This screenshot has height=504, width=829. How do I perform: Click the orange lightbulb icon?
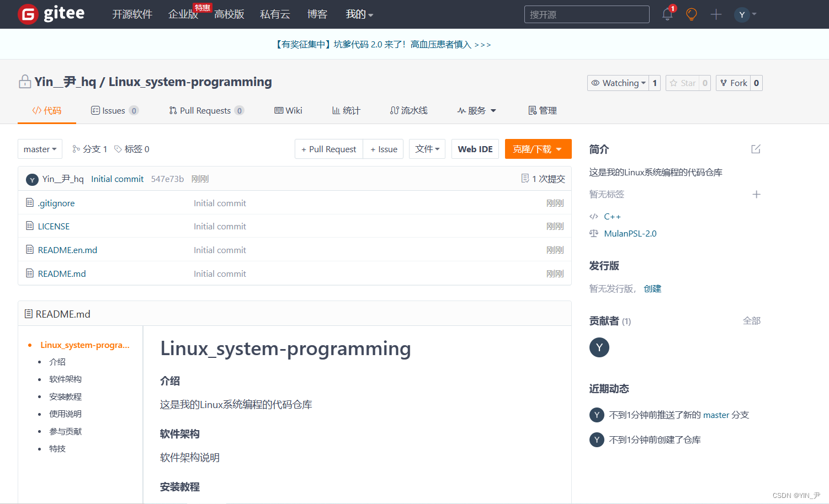pyautogui.click(x=691, y=14)
